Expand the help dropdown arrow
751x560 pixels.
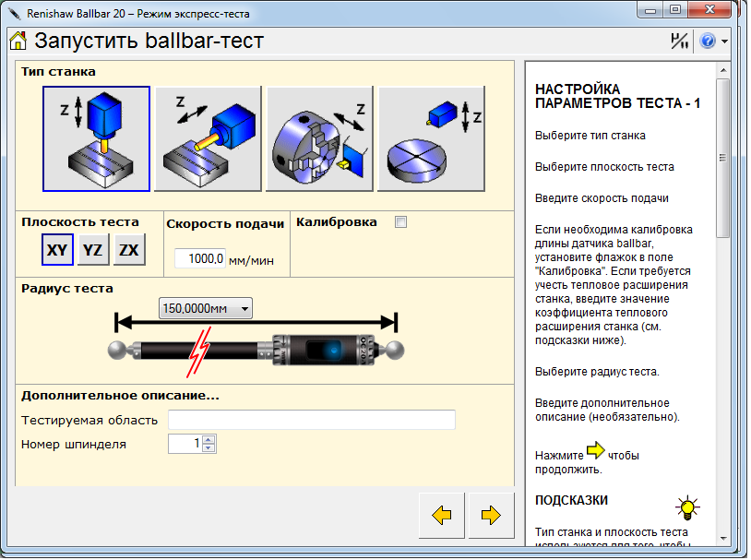click(x=724, y=42)
